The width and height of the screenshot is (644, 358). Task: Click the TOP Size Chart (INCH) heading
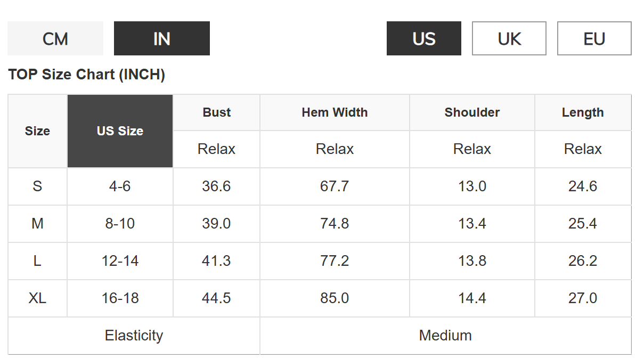(x=87, y=75)
